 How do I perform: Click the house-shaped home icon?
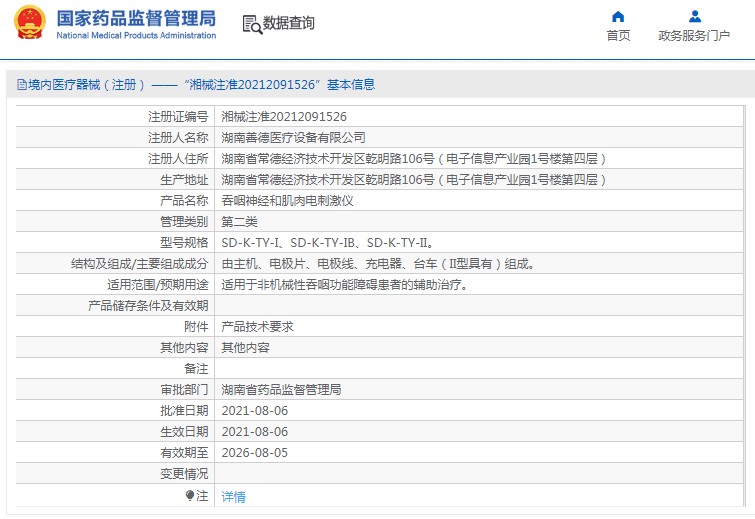618,16
